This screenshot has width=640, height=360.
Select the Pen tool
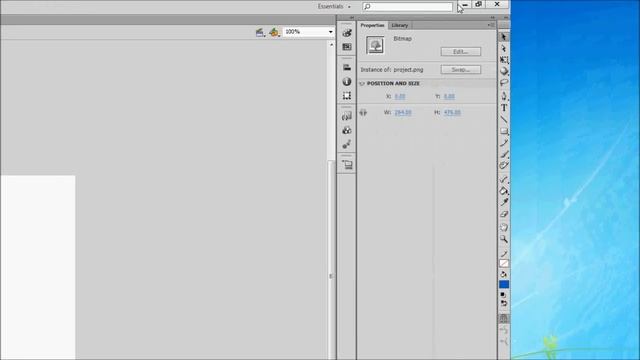(504, 96)
